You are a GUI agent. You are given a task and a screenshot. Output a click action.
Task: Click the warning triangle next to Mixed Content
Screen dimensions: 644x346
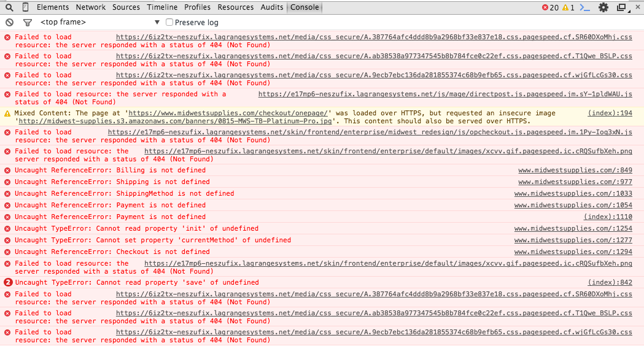(7, 113)
